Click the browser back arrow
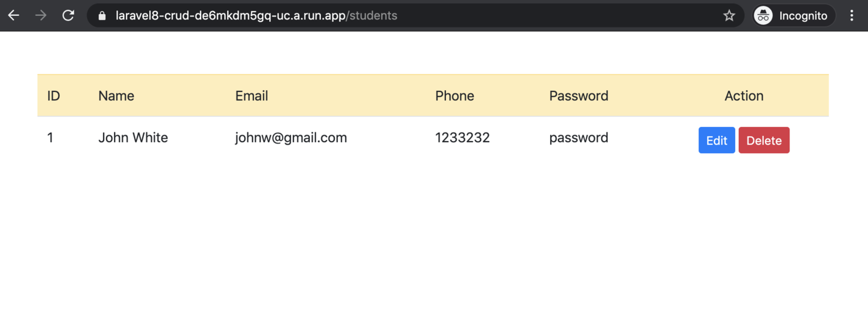868x322 pixels. pos(13,16)
